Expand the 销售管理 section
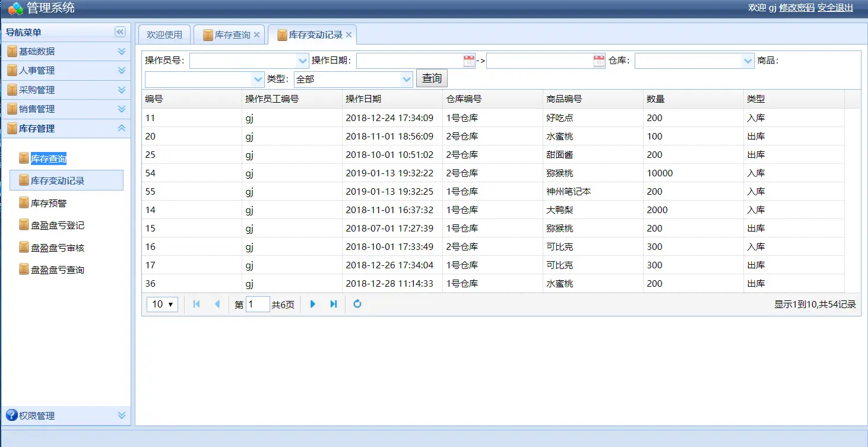 point(122,109)
